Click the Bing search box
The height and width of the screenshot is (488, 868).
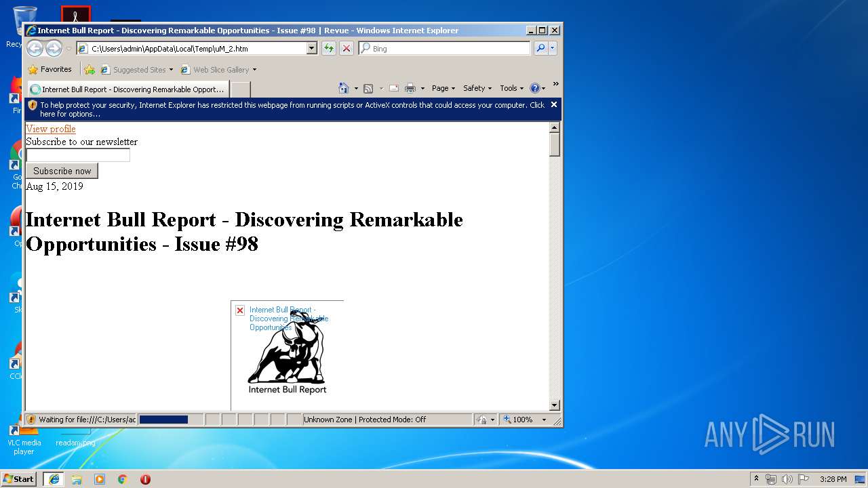pos(445,48)
